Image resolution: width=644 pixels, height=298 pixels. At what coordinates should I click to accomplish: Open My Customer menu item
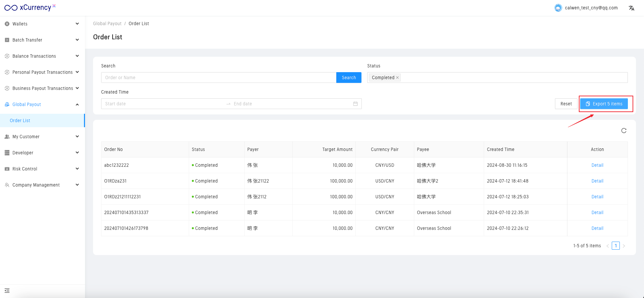42,137
